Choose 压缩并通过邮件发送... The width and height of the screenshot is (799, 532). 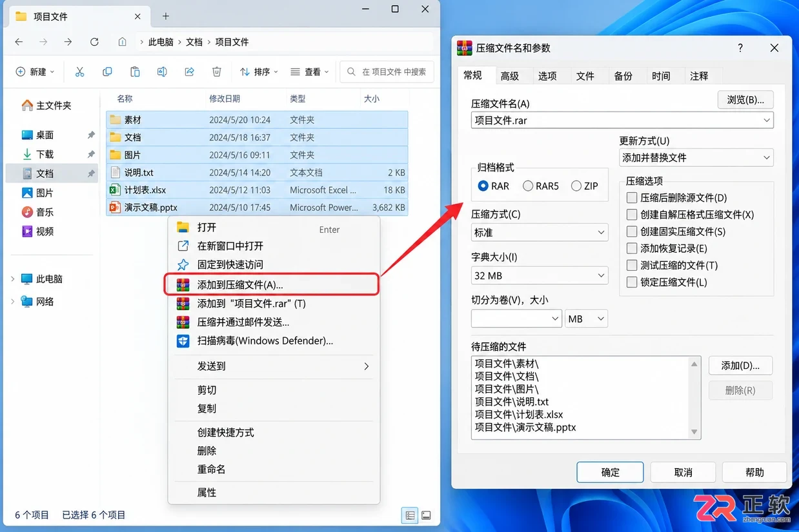point(274,322)
